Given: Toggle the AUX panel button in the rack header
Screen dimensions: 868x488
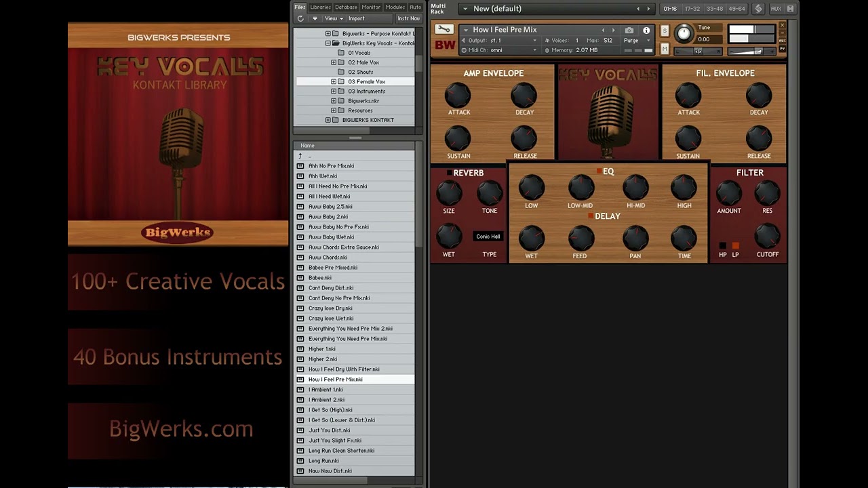Looking at the screenshot, I should point(776,9).
